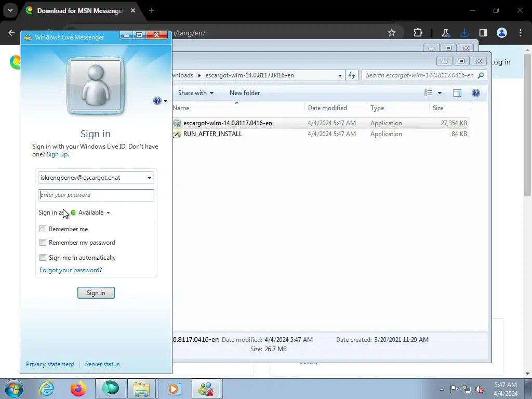The height and width of the screenshot is (399, 532).
Task: Click the Chrome Labs flask icon
Action: [445, 33]
